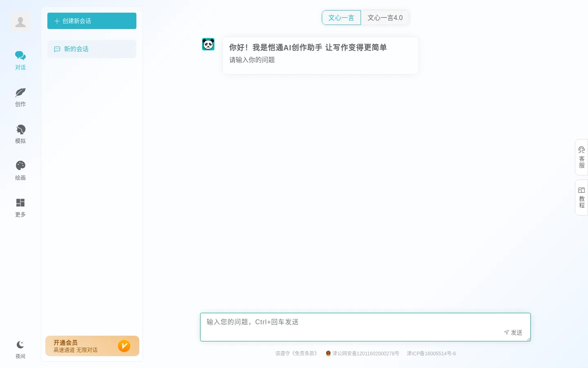This screenshot has width=588, height=368.
Task: Open 客服 customer service panel
Action: click(581, 157)
